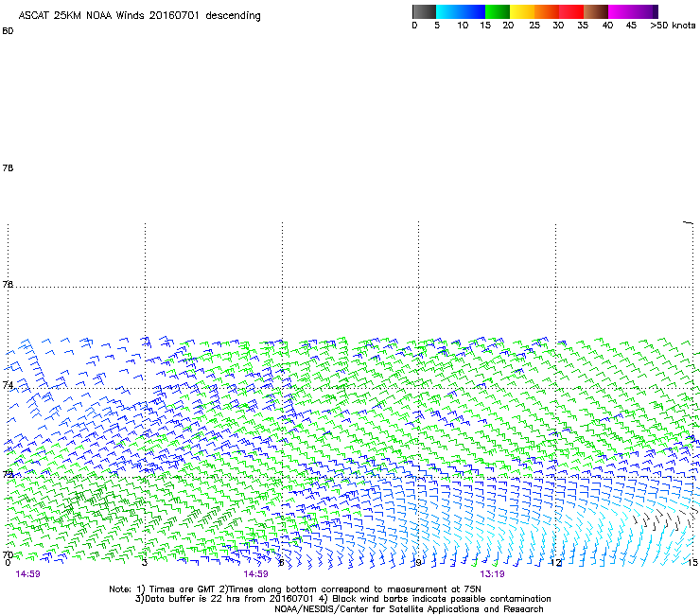The image size is (700, 615).
Task: Click the yellow 20-25 knots color segment
Action: (x=522, y=11)
